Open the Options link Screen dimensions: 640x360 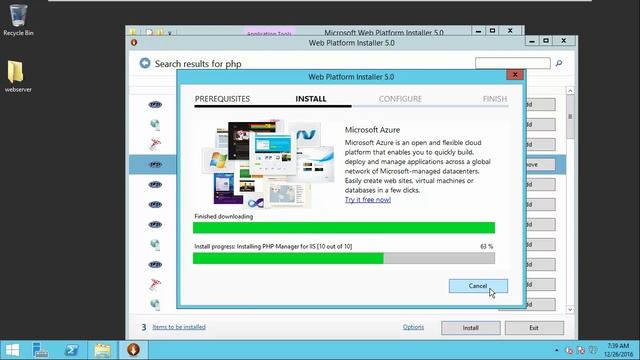pyautogui.click(x=413, y=327)
